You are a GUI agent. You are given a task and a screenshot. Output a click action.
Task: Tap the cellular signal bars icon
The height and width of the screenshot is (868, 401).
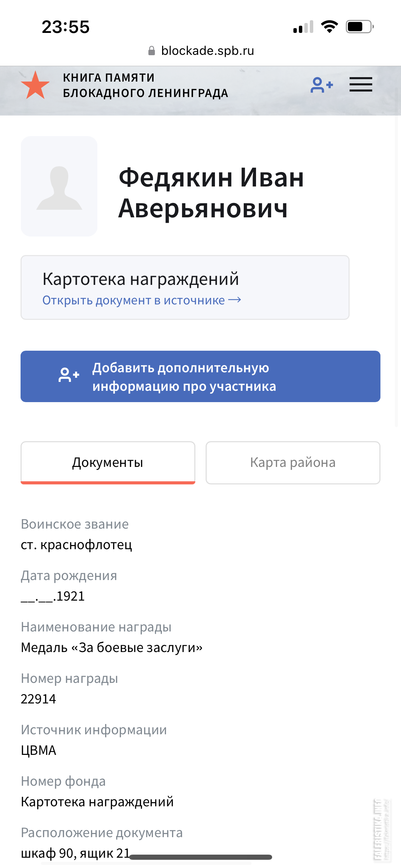(303, 27)
